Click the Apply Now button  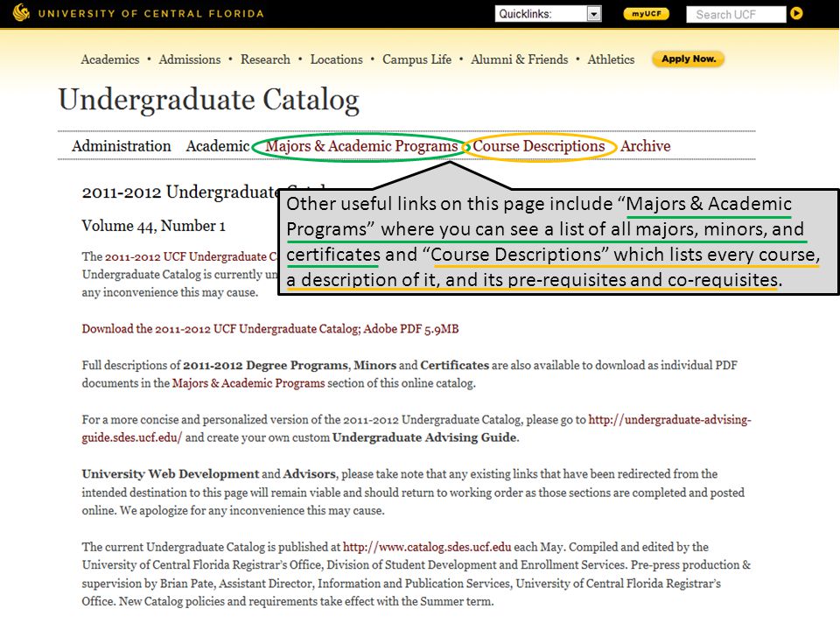689,59
